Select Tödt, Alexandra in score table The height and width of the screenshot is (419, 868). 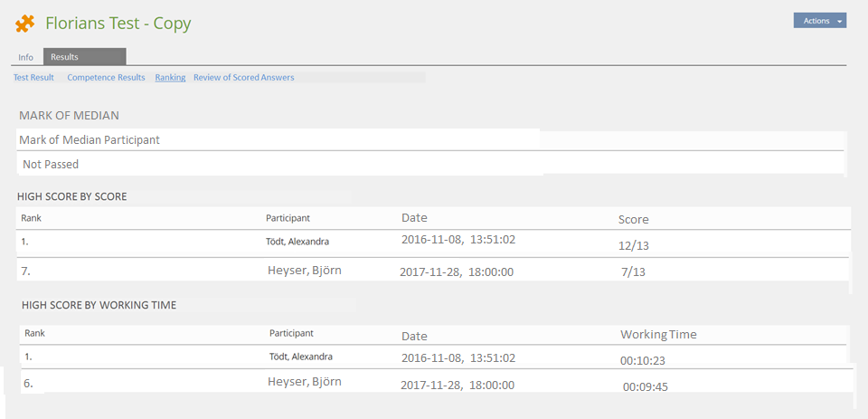click(x=297, y=242)
